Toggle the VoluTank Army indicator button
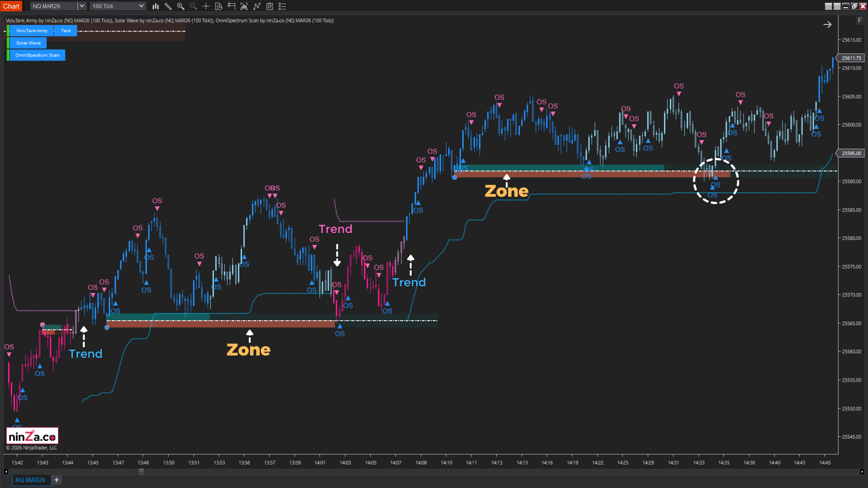Image resolution: width=868 pixels, height=488 pixels. coord(32,31)
